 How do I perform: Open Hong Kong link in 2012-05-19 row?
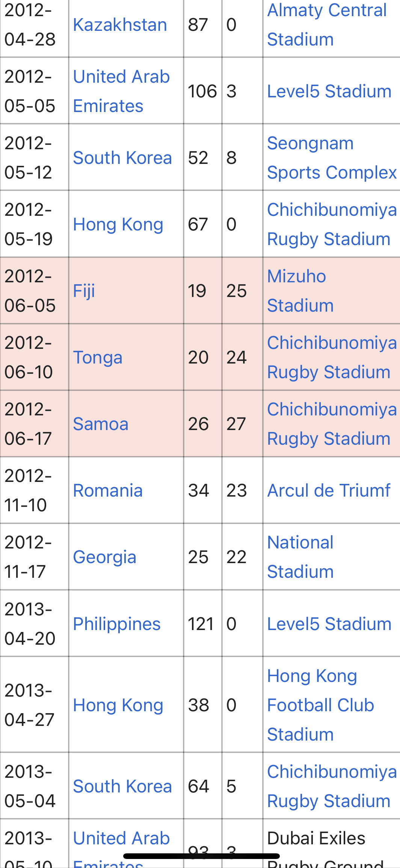[x=118, y=224]
